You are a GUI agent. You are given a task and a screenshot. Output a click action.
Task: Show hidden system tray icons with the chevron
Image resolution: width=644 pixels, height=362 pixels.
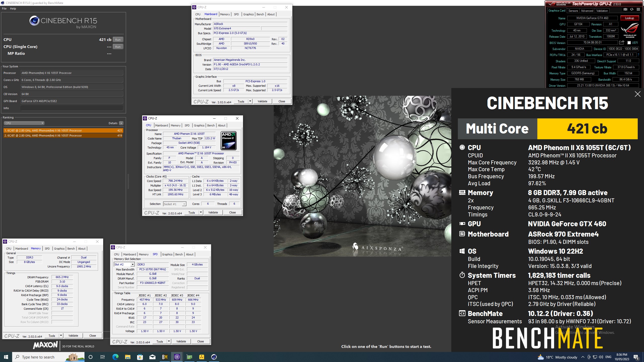pyautogui.click(x=583, y=357)
